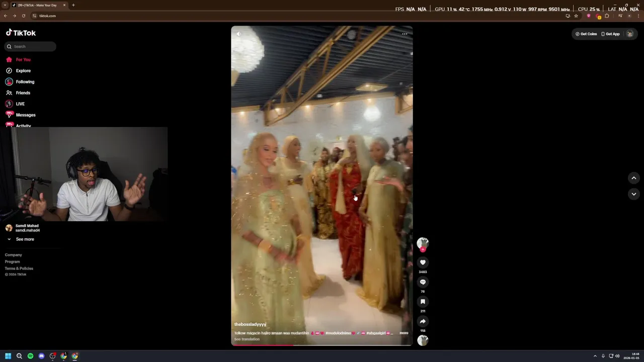This screenshot has width=644, height=362.
Task: Open Discord from the taskbar
Action: coord(41,356)
